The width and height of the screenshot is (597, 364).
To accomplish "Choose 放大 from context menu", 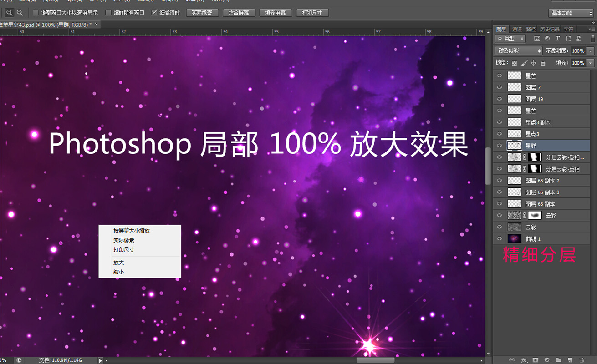I will point(140,263).
